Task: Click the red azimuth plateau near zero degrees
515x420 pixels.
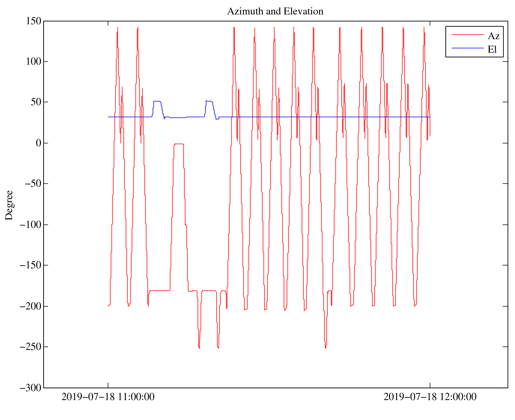Action: (179, 144)
